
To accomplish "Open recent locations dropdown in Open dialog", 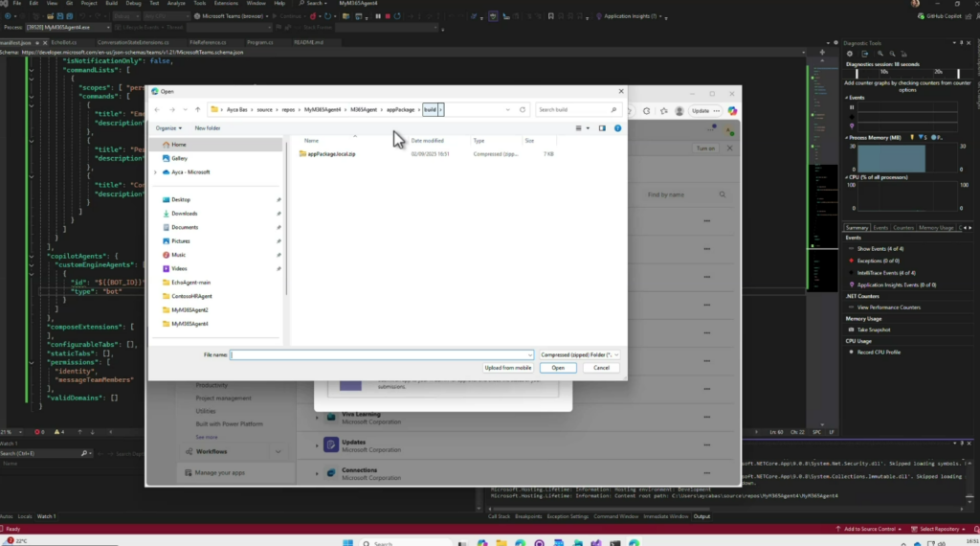I will click(185, 109).
